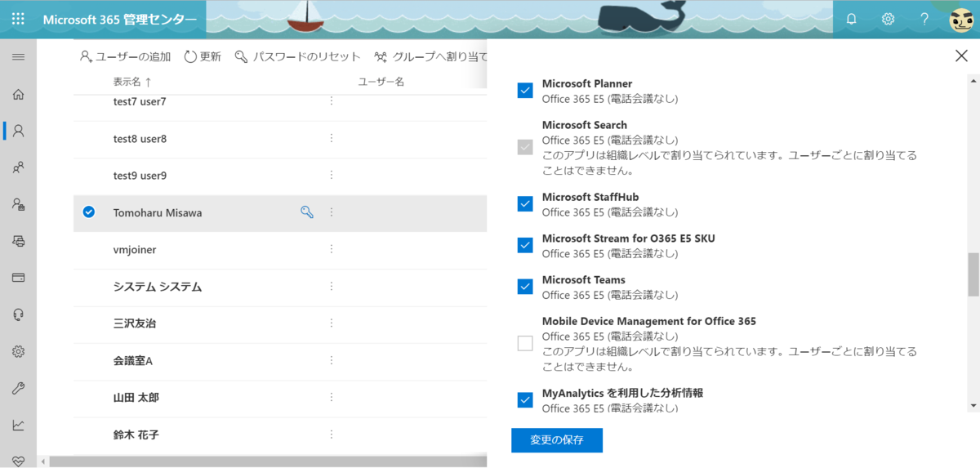Uncheck MyAnalytics を利用した分析情報
Screen dimensions: 980x468
tap(525, 400)
